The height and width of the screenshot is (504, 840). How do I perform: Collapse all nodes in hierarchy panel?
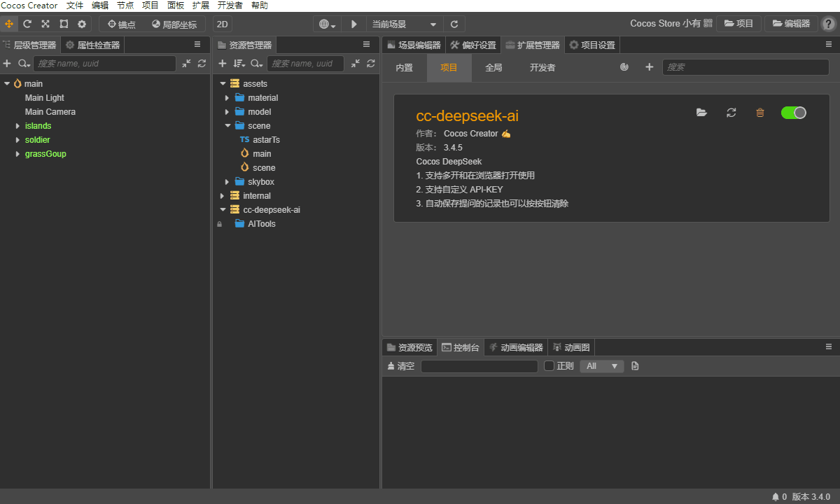[186, 64]
